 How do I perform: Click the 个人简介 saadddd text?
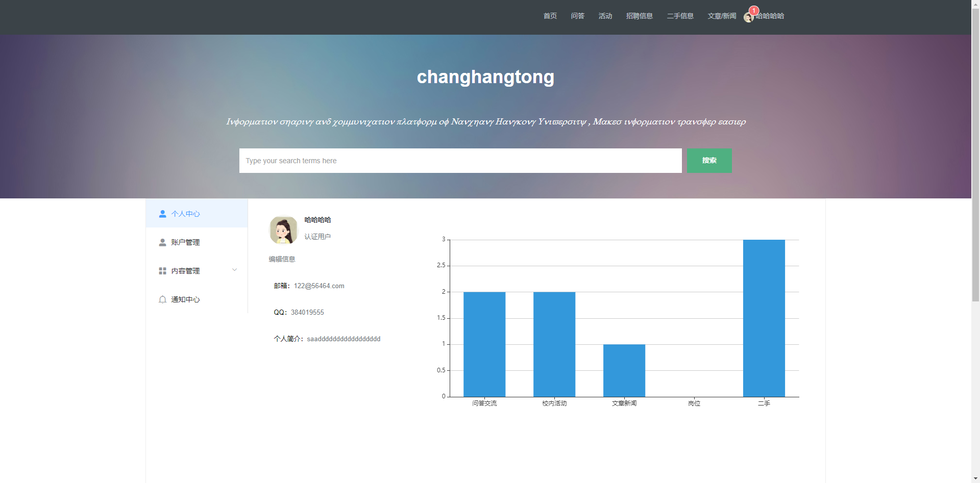(344, 339)
